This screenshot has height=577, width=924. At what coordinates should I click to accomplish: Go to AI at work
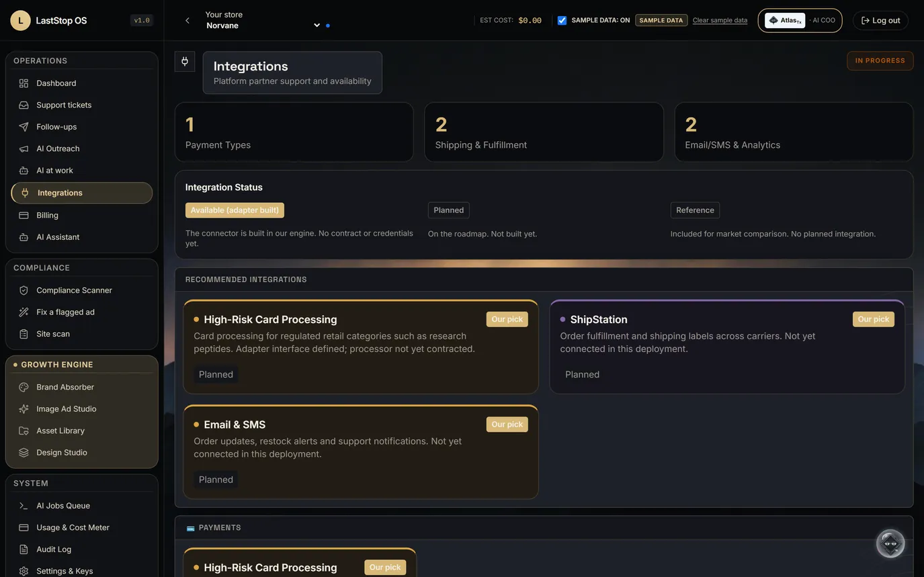tap(82, 171)
